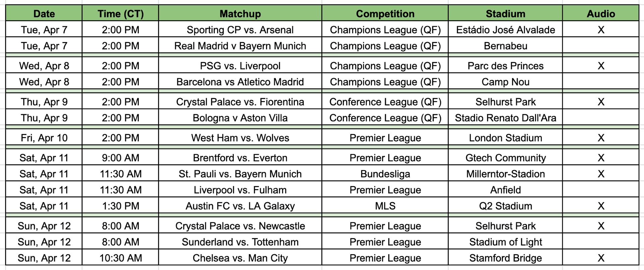Click the Stadium column header
The width and height of the screenshot is (644, 270).
pyautogui.click(x=505, y=14)
